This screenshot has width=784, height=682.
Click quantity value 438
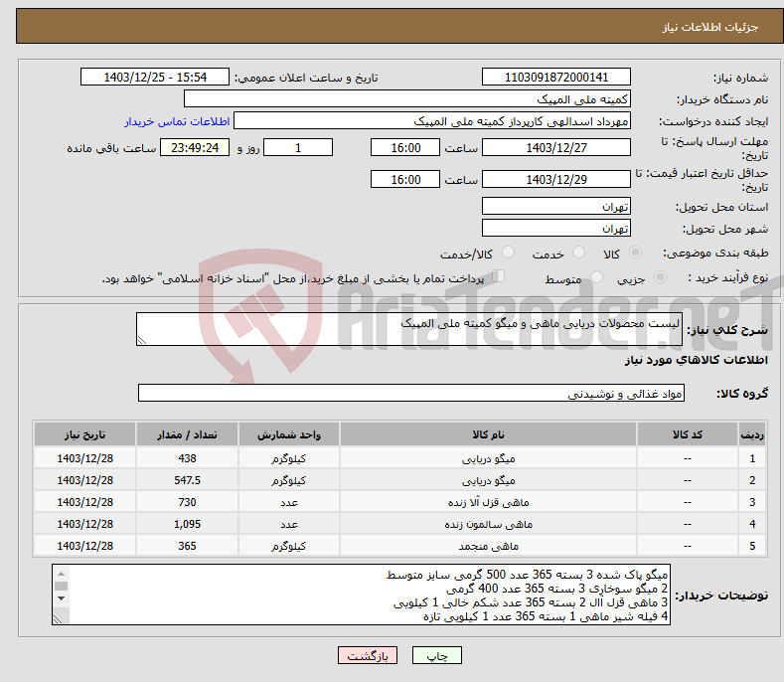point(187,458)
